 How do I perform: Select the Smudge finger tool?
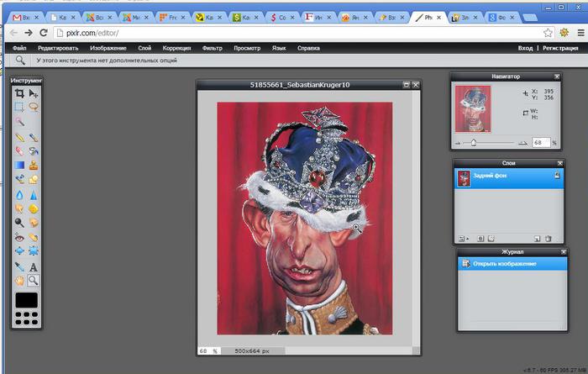pos(19,208)
